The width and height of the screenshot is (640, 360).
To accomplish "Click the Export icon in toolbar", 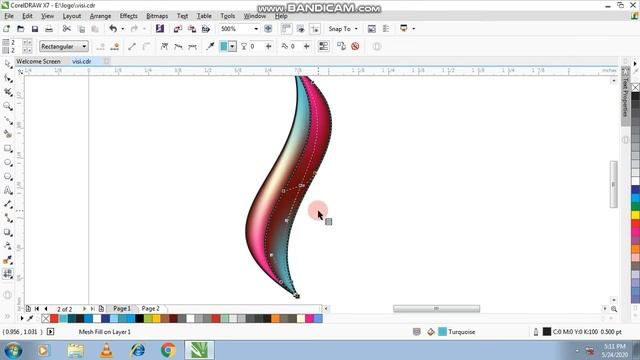I will (191, 29).
